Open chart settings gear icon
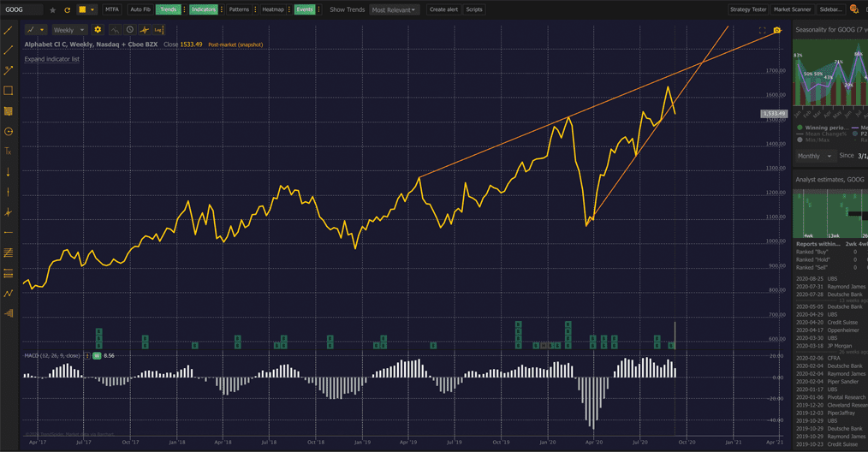The height and width of the screenshot is (452, 868). pos(98,30)
